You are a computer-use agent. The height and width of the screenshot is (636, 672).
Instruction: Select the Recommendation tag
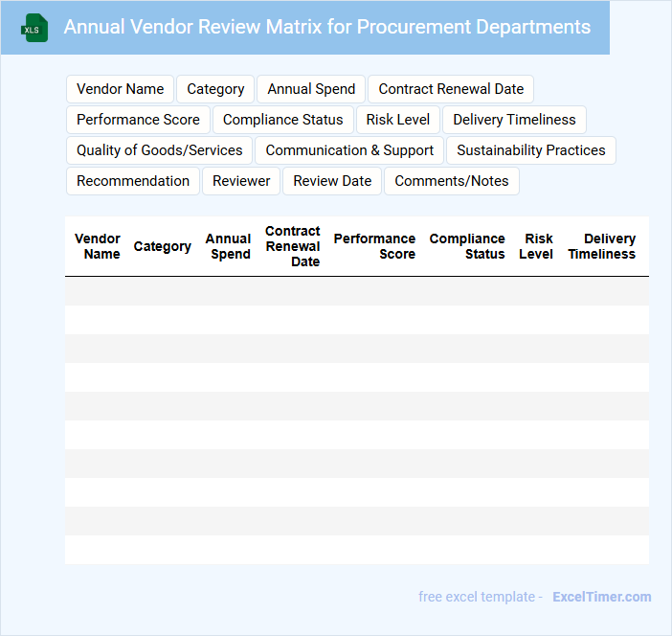[133, 181]
